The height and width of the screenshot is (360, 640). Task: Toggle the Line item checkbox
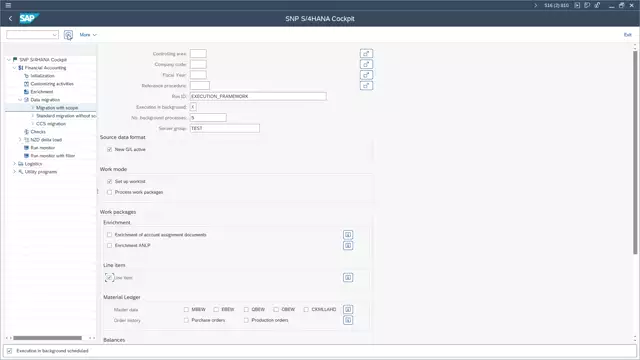point(109,278)
